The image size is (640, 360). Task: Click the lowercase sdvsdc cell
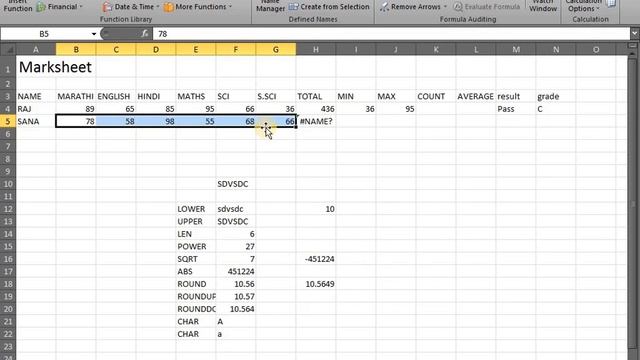(236, 209)
